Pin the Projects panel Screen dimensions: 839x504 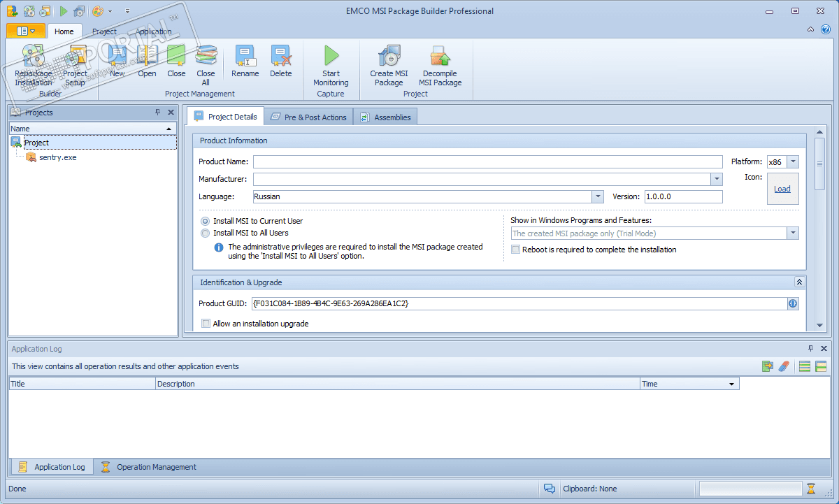click(x=157, y=112)
